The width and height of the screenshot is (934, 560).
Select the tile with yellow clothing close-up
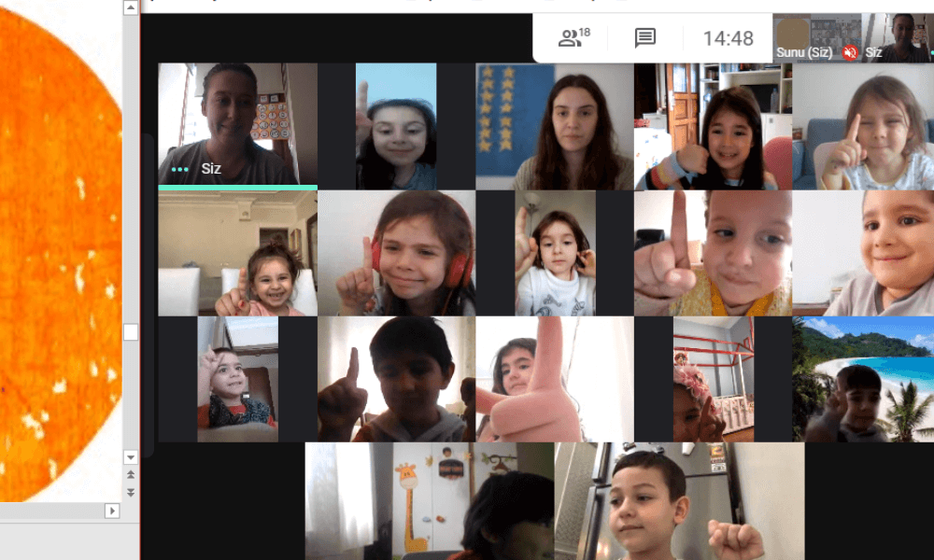[x=713, y=253]
